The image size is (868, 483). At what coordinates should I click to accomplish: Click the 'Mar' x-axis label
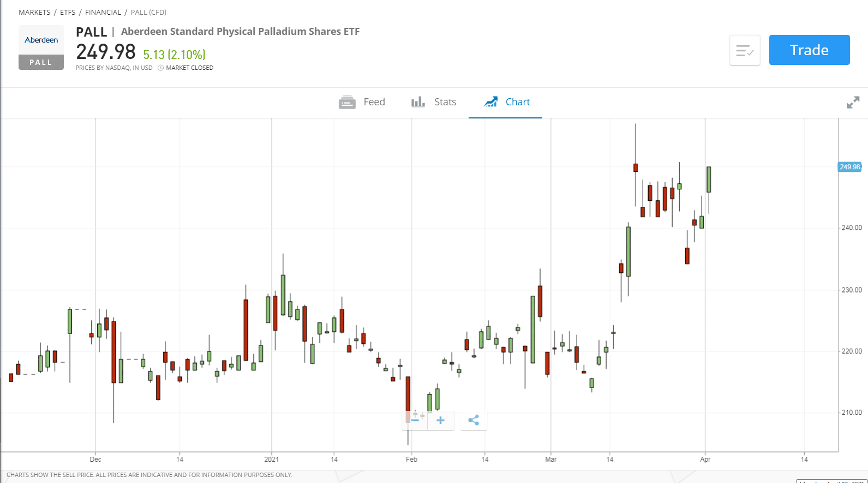click(550, 460)
